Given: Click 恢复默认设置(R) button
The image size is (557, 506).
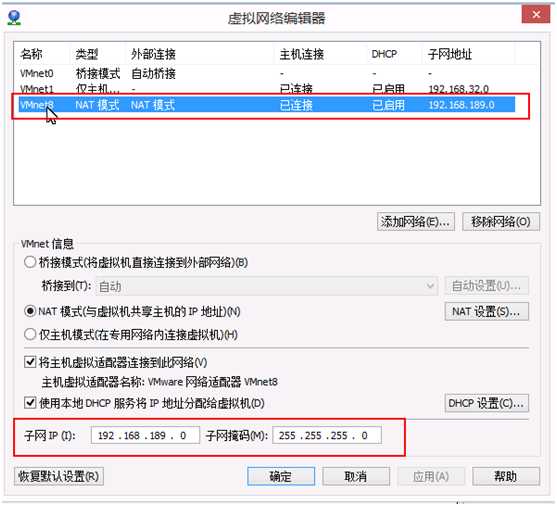Looking at the screenshot, I should [x=59, y=476].
